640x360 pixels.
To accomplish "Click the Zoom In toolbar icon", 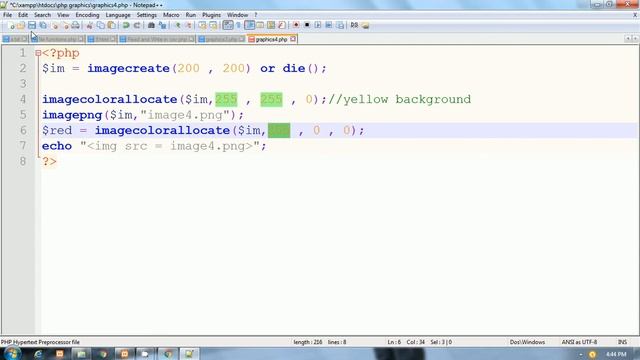I will point(178,25).
